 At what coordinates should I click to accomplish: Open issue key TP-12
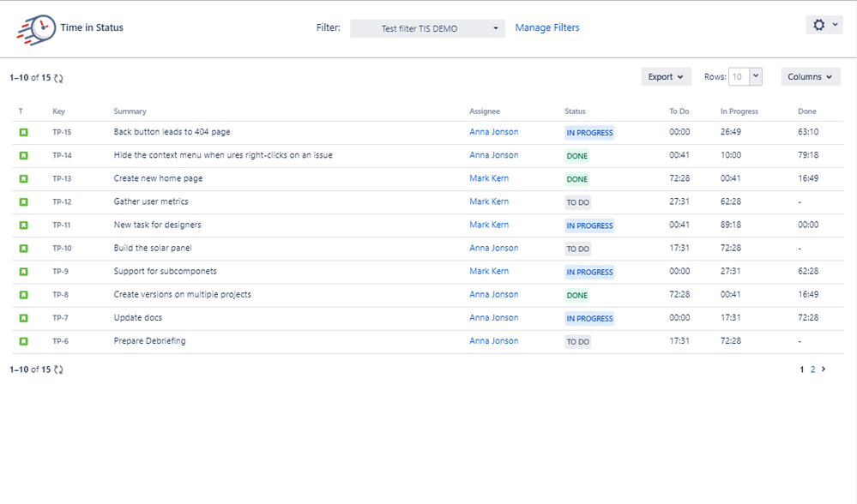click(62, 202)
